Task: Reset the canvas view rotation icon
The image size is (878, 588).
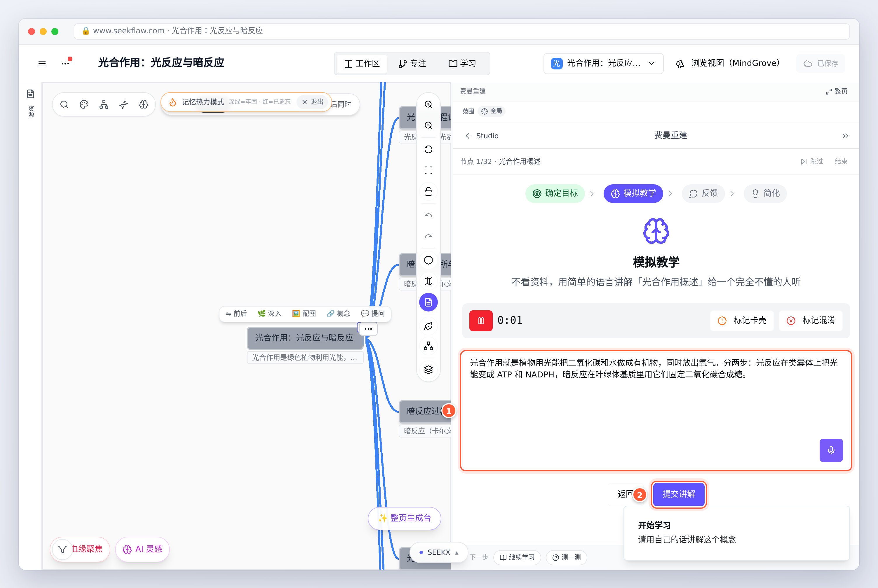Action: (x=428, y=149)
